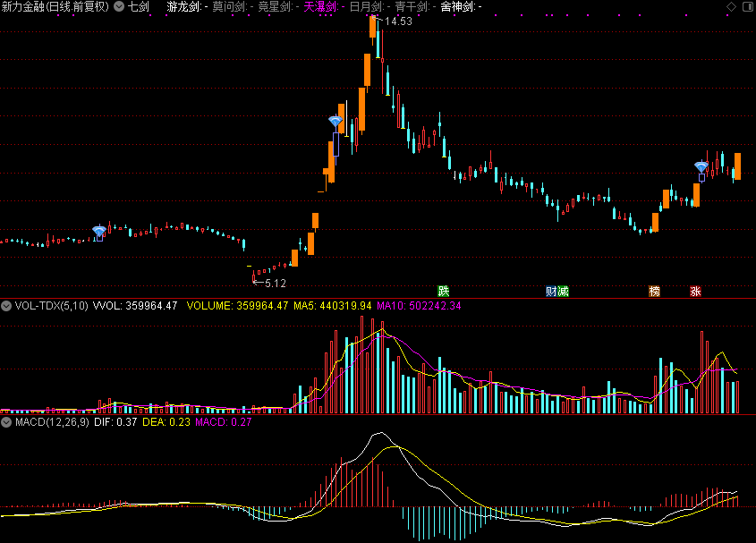Click the rightmost diamond signal marker
756x543 pixels.
click(701, 166)
